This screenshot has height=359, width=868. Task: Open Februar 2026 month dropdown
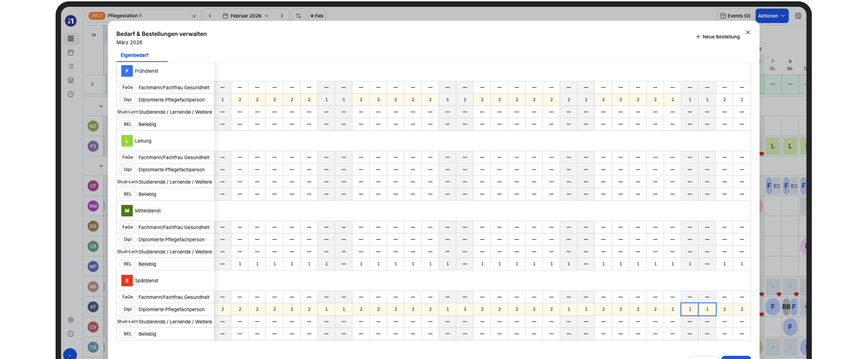pyautogui.click(x=246, y=16)
